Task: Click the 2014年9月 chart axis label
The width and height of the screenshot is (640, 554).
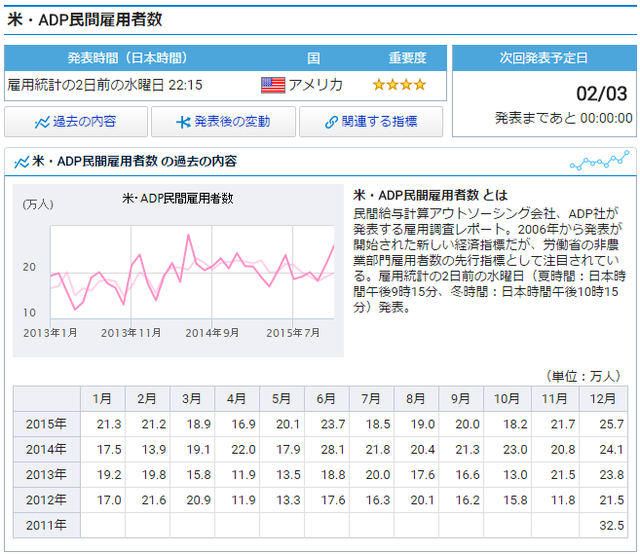Action: 212,333
